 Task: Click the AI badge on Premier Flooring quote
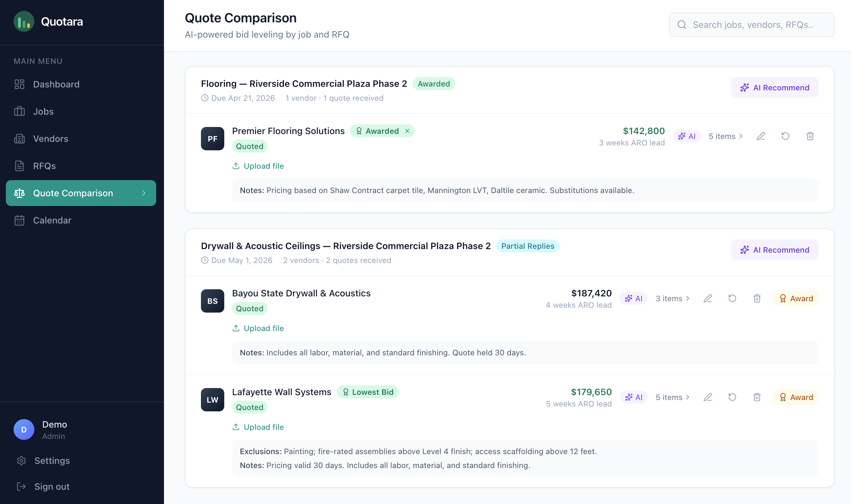pyautogui.click(x=686, y=136)
